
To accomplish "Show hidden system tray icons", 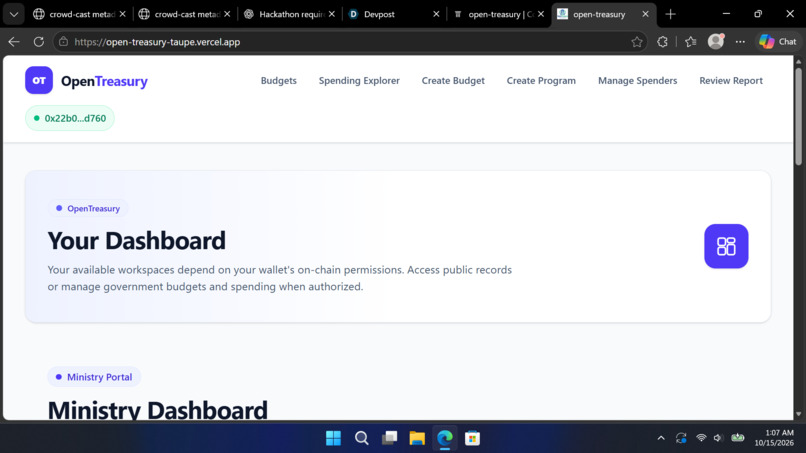I will tap(661, 438).
